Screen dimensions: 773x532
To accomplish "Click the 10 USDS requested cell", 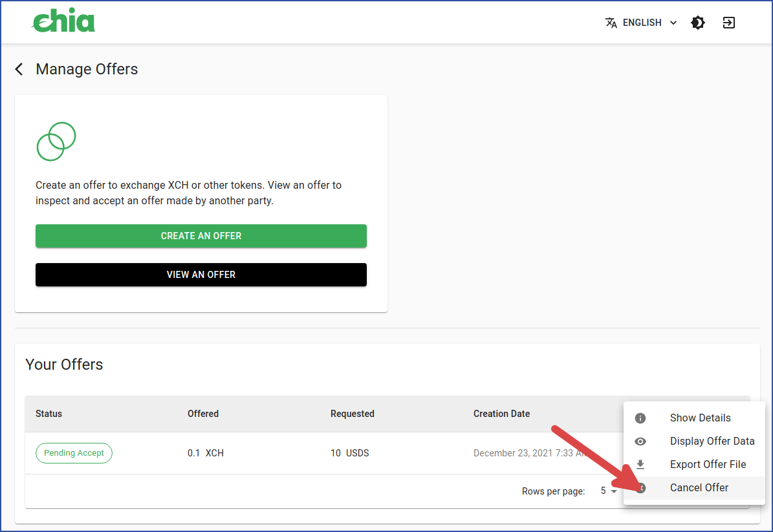I will (x=349, y=453).
